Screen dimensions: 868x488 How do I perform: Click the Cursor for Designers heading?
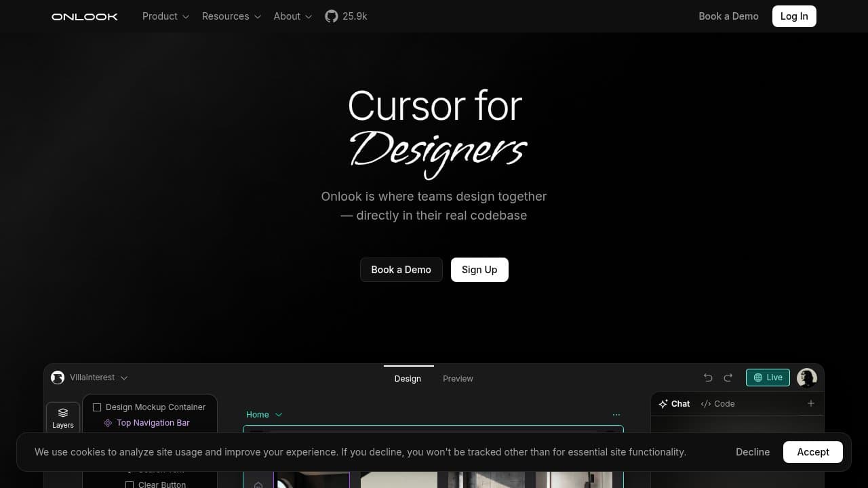(x=438, y=134)
